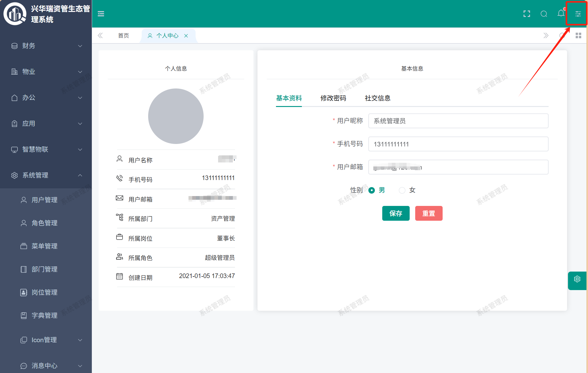Expand the 智慧物联 sidebar menu
The height and width of the screenshot is (373, 588).
pyautogui.click(x=46, y=150)
